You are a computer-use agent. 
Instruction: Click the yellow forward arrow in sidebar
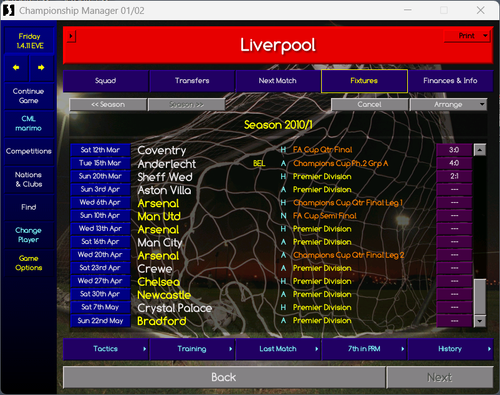pos(41,68)
